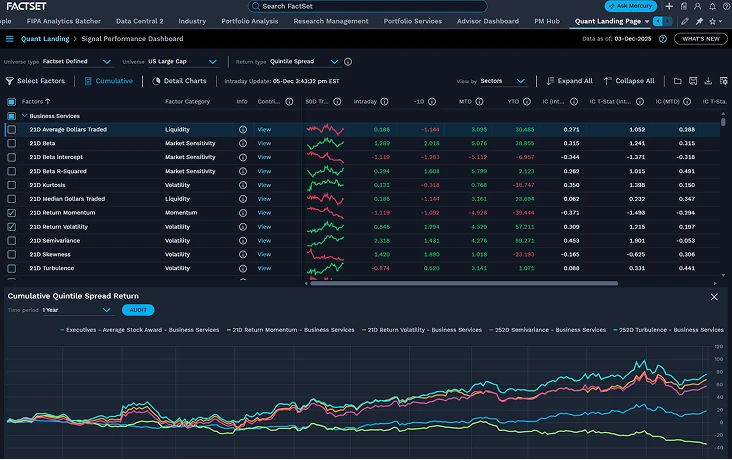The height and width of the screenshot is (460, 732).
Task: Check 21D Average Dollars Traded checkbox
Action: 12,129
